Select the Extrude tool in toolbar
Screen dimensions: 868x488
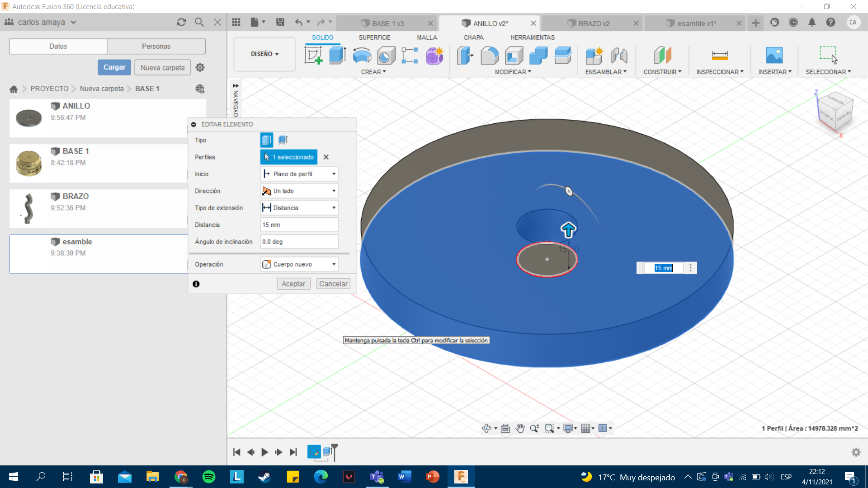(337, 56)
